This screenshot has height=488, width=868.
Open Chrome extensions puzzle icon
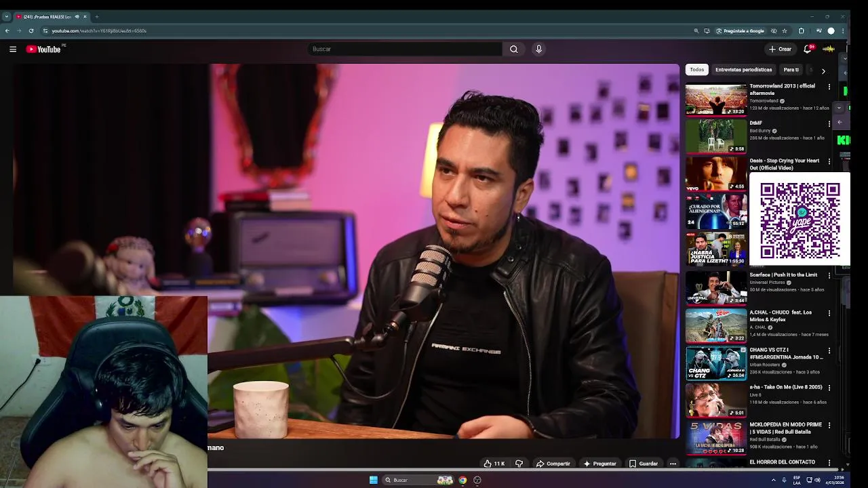point(802,30)
